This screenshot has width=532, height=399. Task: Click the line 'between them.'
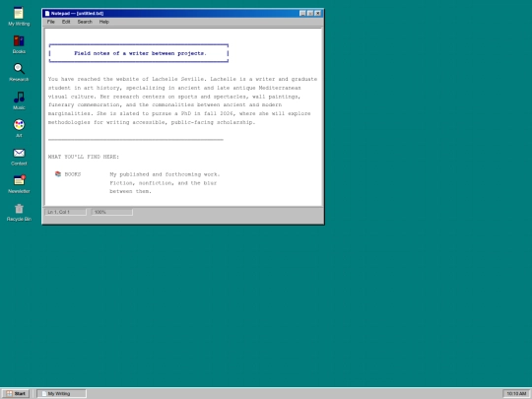point(130,191)
